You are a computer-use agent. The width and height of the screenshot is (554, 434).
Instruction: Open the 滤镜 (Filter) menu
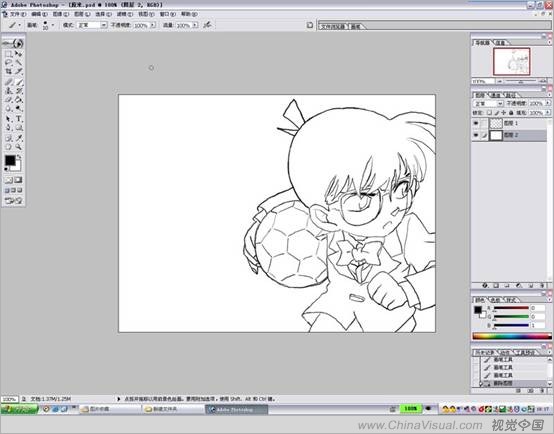pyautogui.click(x=125, y=14)
